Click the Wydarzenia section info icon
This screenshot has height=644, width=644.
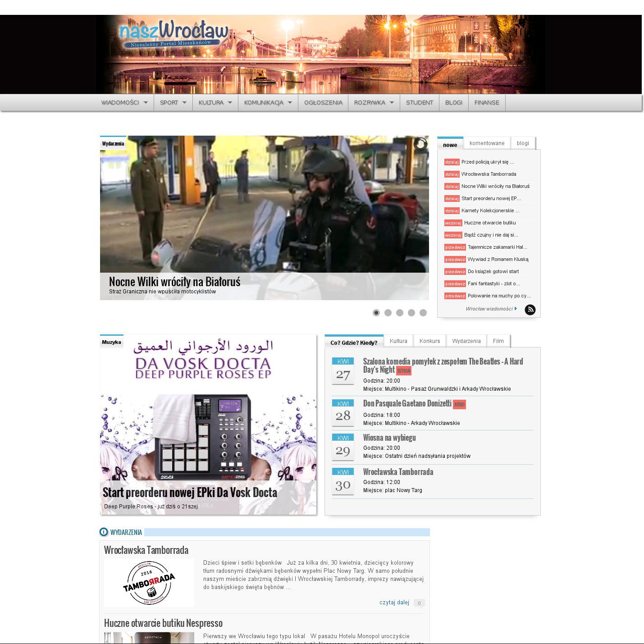(x=104, y=532)
